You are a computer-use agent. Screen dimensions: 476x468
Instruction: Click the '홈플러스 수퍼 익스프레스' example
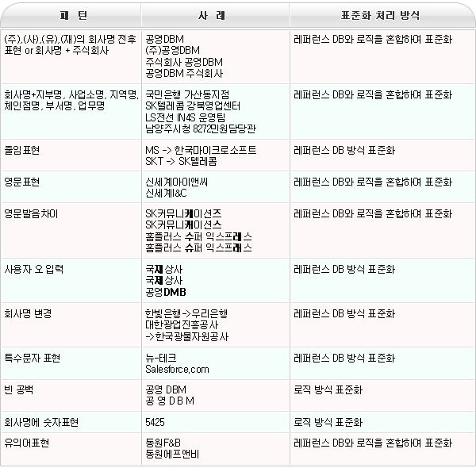198,236
